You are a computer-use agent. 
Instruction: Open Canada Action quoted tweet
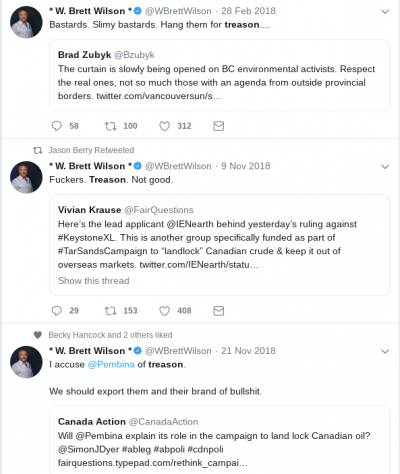[x=220, y=440]
